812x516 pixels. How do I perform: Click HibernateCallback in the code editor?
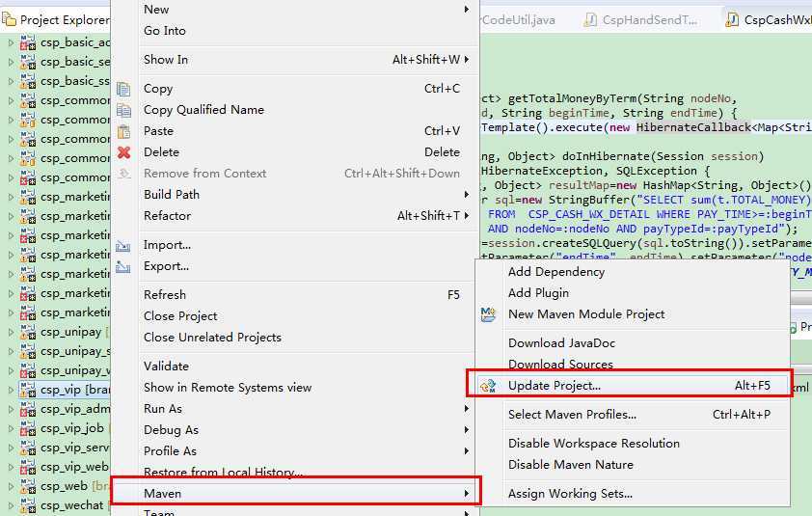(693, 128)
